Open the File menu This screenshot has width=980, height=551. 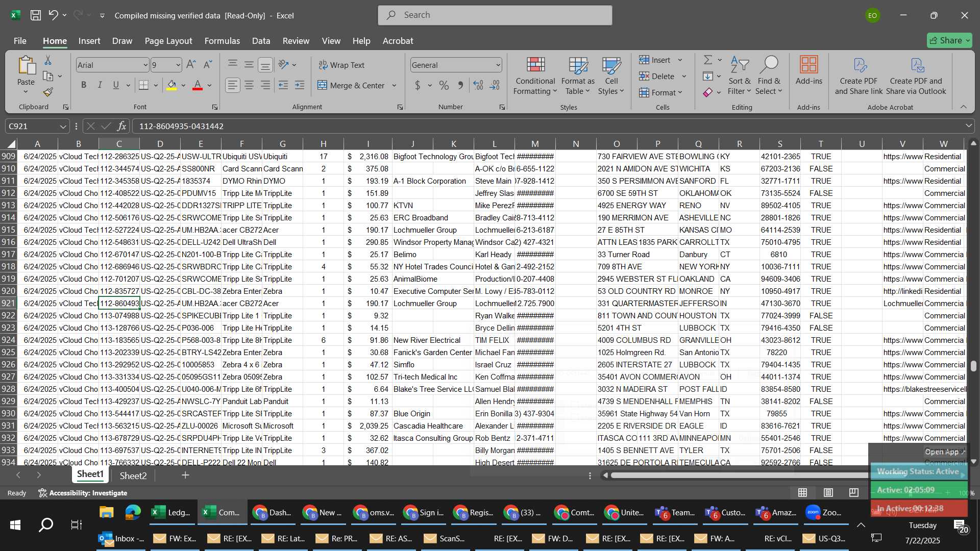coord(20,41)
